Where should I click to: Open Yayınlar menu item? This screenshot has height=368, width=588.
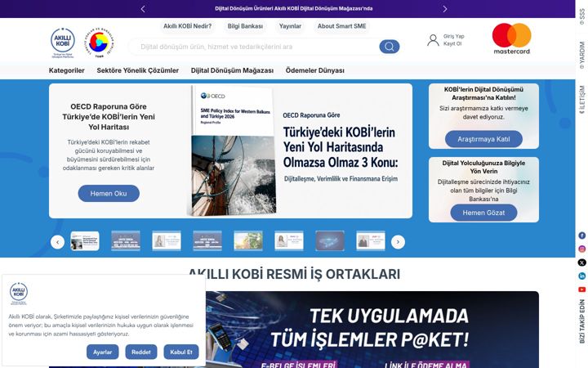pos(290,26)
